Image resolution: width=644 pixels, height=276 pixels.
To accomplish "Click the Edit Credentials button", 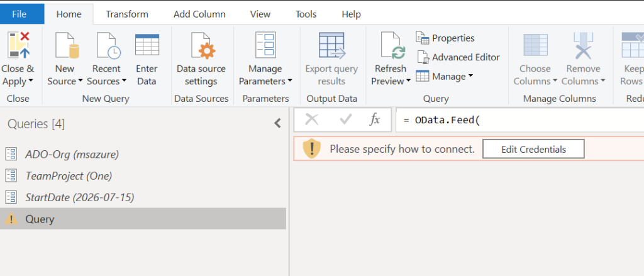I will click(x=533, y=149).
